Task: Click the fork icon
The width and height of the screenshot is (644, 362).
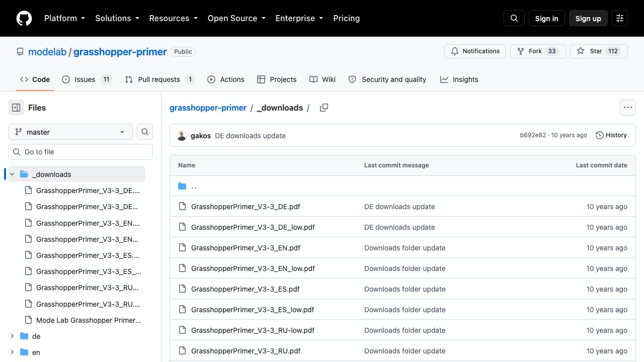Action: [521, 51]
